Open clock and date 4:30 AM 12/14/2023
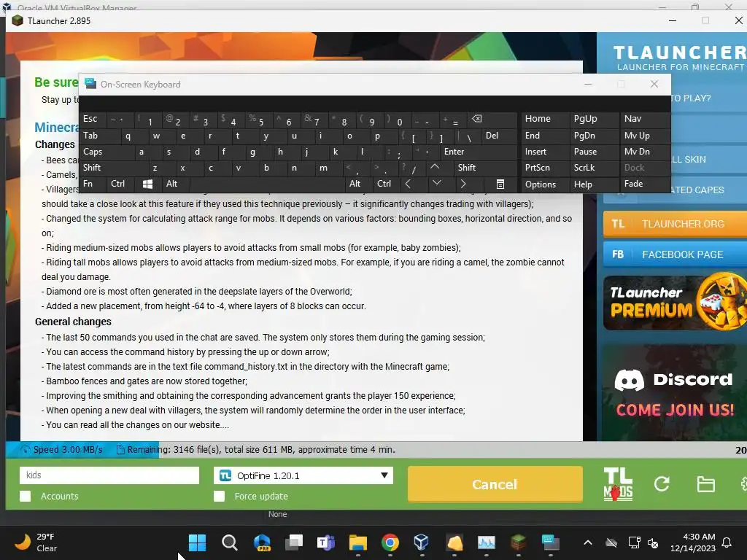Image resolution: width=747 pixels, height=560 pixels. pyautogui.click(x=693, y=542)
